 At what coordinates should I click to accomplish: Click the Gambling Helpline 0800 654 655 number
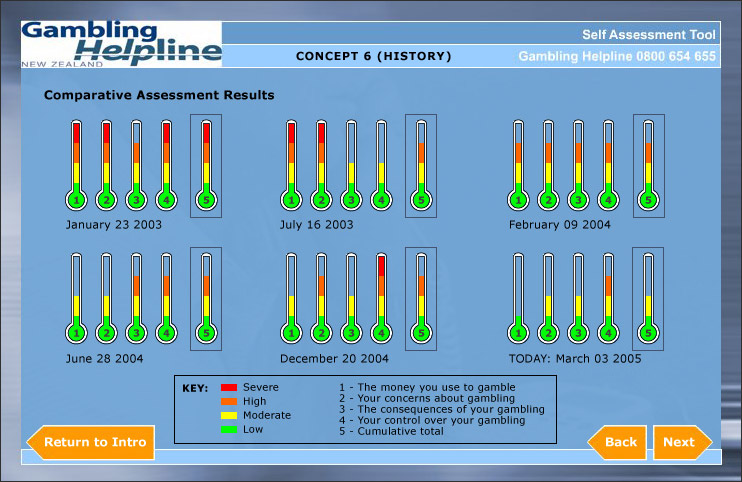pos(617,57)
